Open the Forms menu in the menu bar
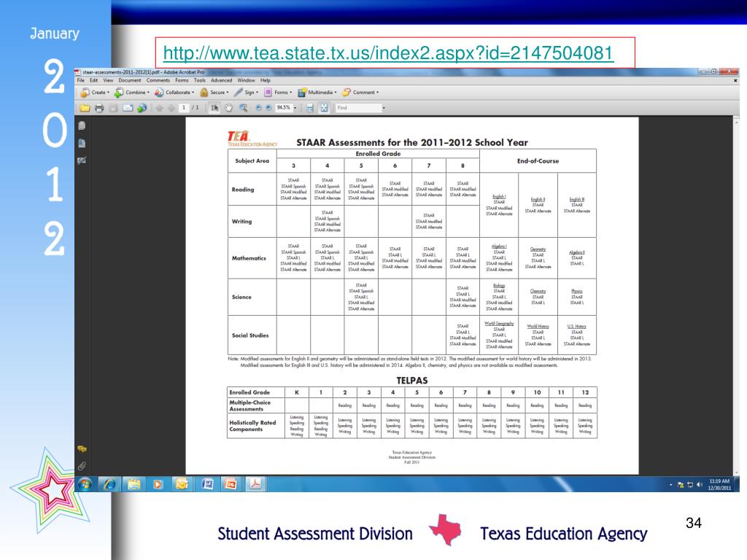Image resolution: width=747 pixels, height=560 pixels. [182, 80]
